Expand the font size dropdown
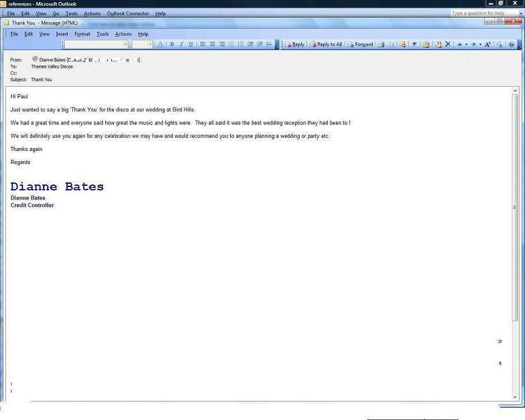The image size is (525, 420). [150, 44]
